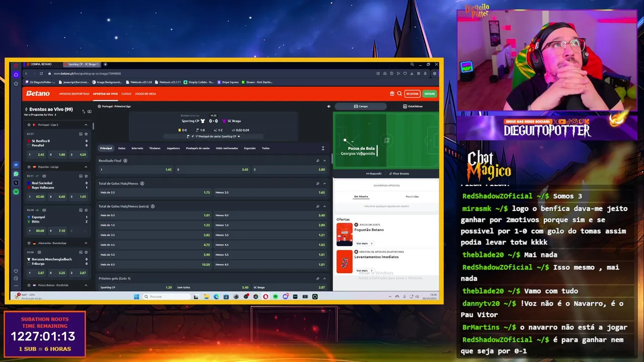Favorite the Real Sociedad vs Rayo Vallecano match
The width and height of the screenshot is (644, 362).
click(x=86, y=176)
